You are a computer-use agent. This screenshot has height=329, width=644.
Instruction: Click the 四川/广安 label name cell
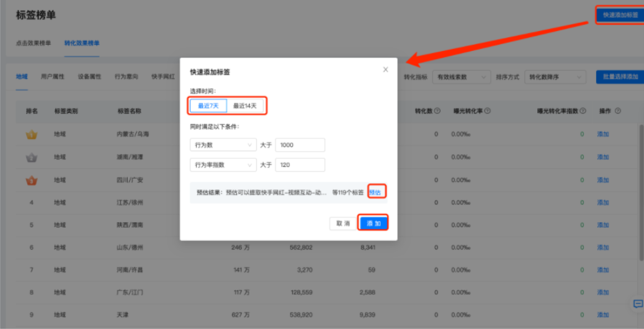[x=130, y=180]
